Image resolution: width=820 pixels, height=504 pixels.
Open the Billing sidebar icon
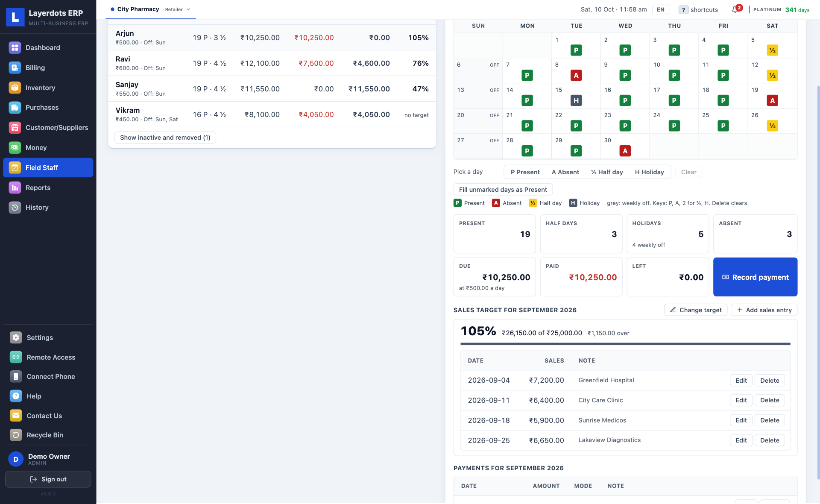tap(15, 67)
